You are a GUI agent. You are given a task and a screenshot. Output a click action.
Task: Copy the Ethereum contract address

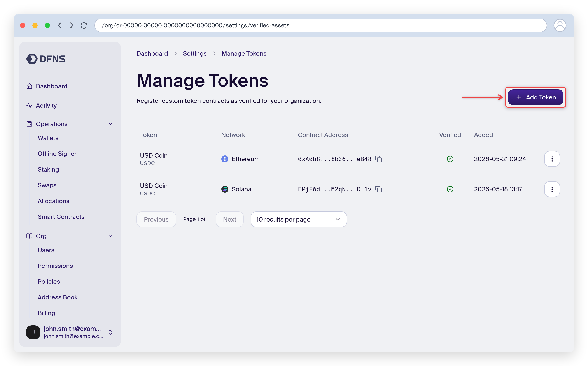[x=378, y=159]
